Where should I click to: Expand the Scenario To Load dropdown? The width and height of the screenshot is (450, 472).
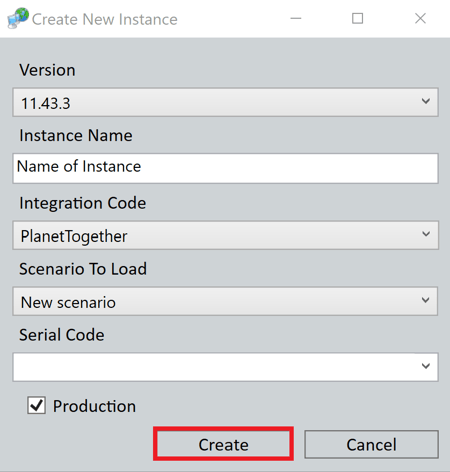click(x=225, y=301)
